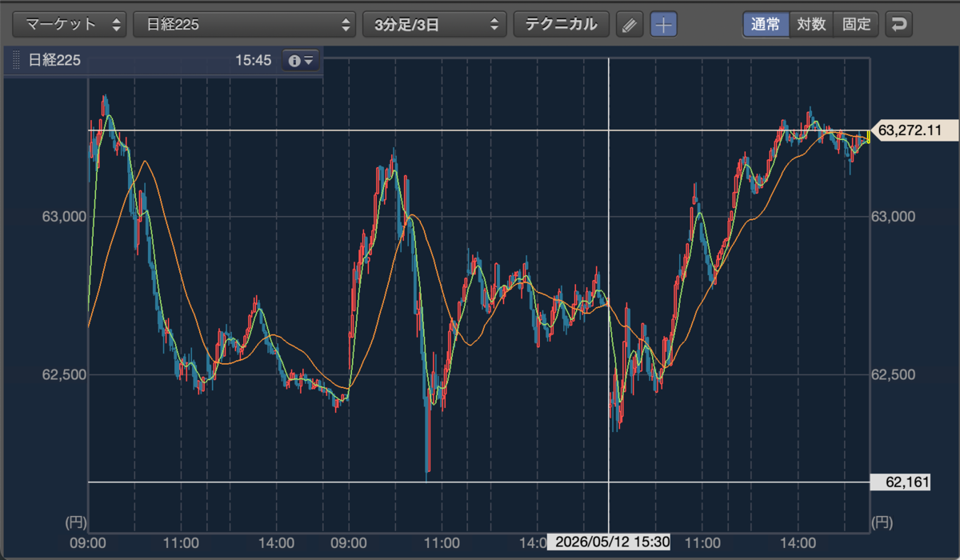This screenshot has width=960, height=560.
Task: Switch to 対数 scale mode
Action: (x=811, y=24)
